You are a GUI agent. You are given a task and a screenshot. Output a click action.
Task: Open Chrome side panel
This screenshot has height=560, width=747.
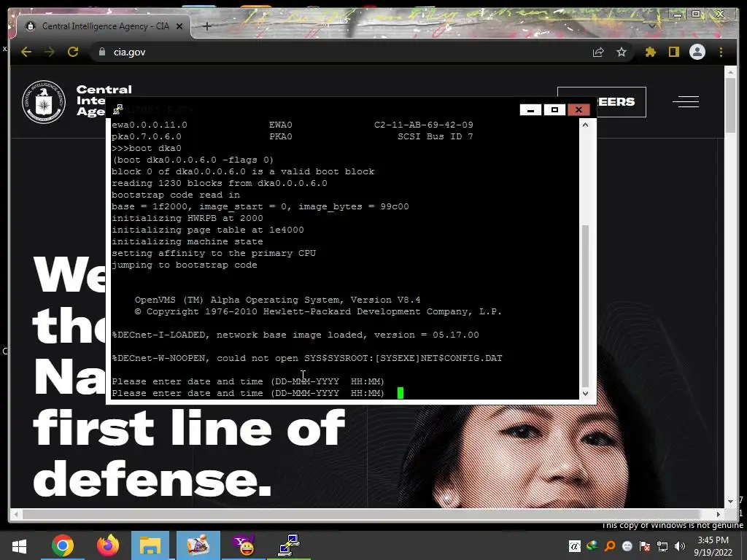(x=673, y=52)
